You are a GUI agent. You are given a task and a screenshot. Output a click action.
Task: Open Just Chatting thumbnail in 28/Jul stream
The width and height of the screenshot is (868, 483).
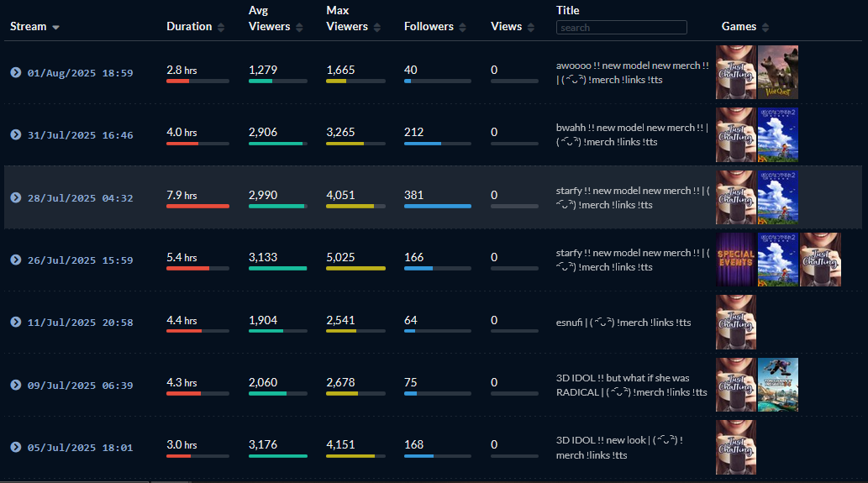736,197
